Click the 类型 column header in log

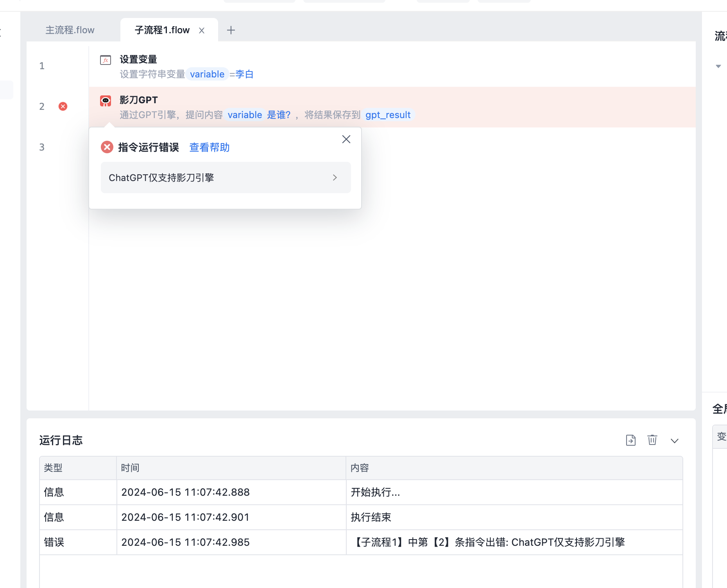[x=53, y=468]
